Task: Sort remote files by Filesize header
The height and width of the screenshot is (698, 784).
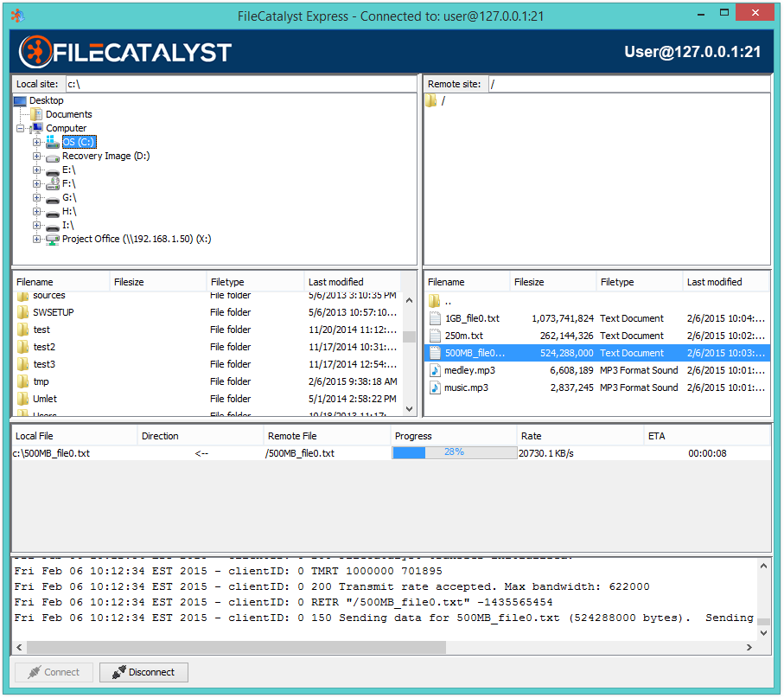Action: pos(553,282)
